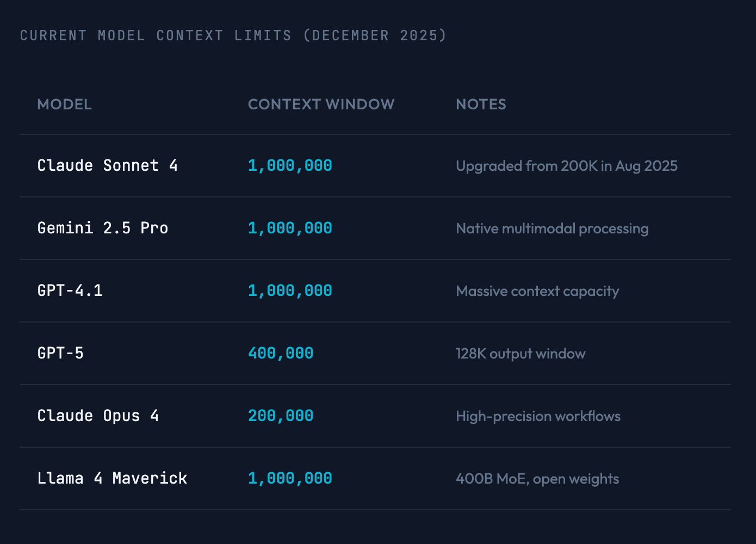Click the note 'Upgraded from 200K in Aug 2025'

point(567,166)
